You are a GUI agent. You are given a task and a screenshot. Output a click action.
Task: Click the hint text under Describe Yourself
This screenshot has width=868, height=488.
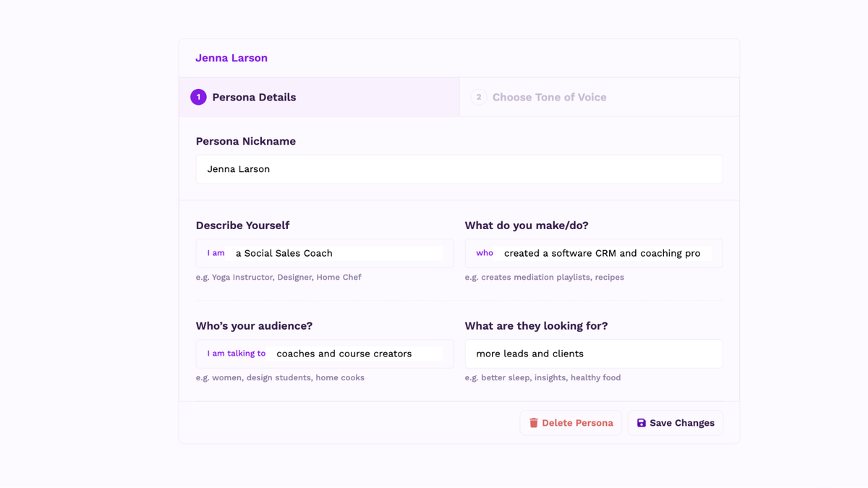(278, 277)
